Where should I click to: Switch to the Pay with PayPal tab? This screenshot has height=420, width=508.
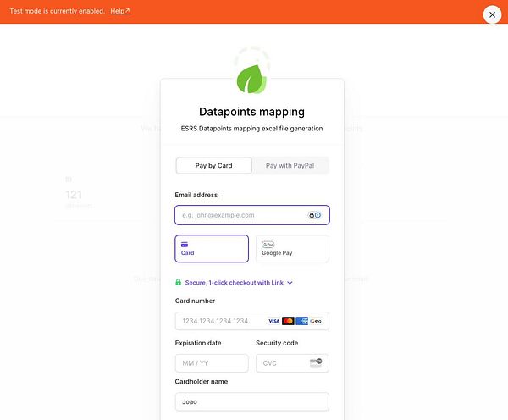coord(290,165)
